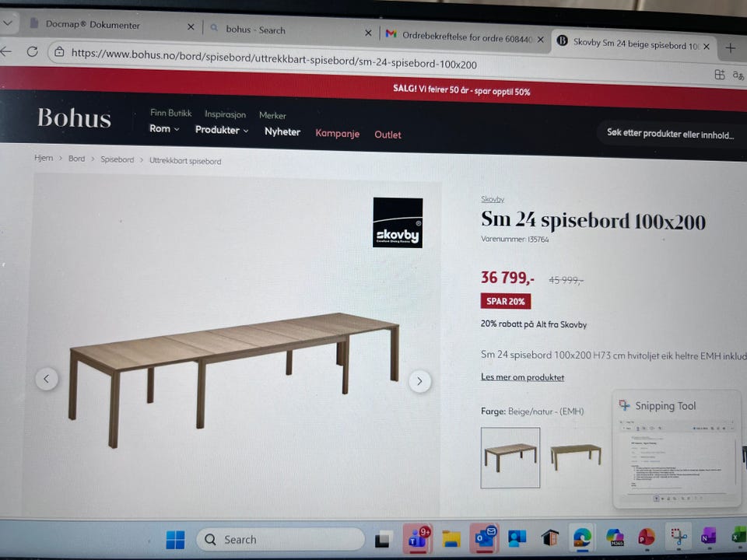Expand the Rom dropdown menu
This screenshot has width=747, height=560.
tap(164, 128)
